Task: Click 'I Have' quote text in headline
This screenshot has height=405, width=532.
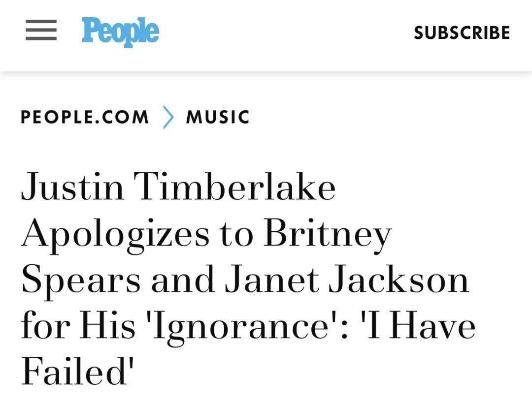Action: (x=421, y=326)
